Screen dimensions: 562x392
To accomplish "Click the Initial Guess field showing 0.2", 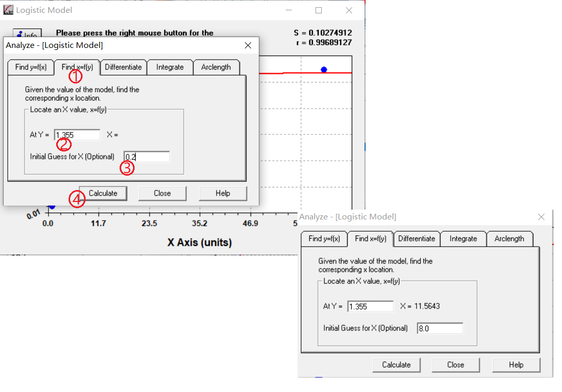I will (x=146, y=156).
